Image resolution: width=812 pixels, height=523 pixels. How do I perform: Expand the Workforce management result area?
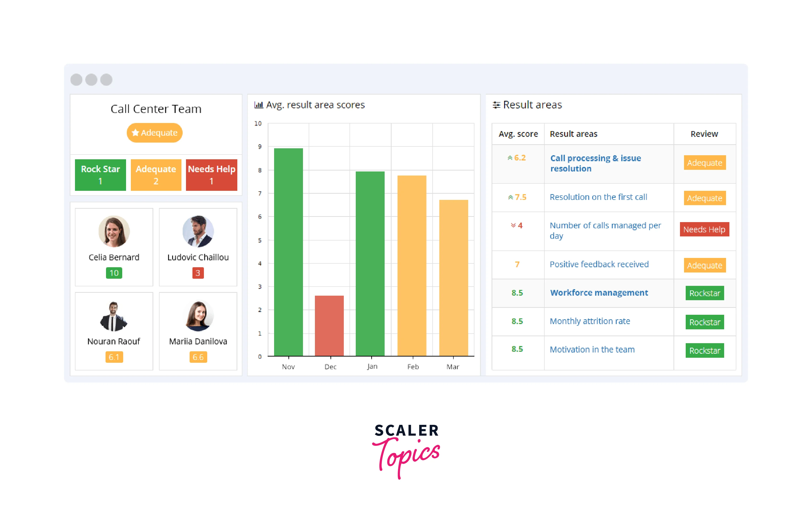(x=600, y=292)
